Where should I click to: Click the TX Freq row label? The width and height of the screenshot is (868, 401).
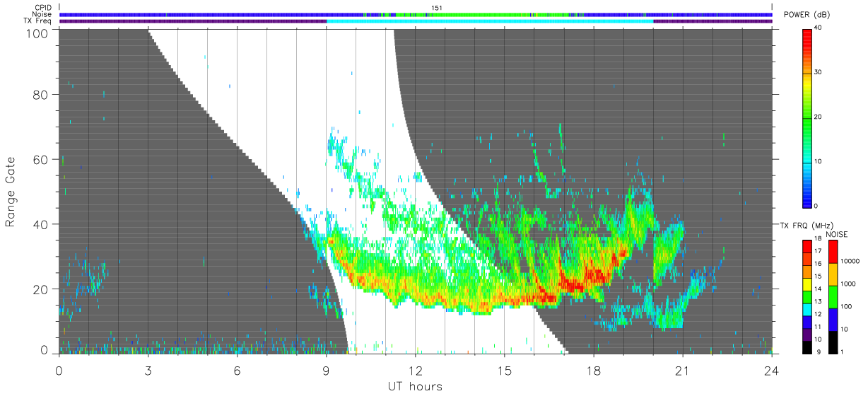tap(39, 21)
